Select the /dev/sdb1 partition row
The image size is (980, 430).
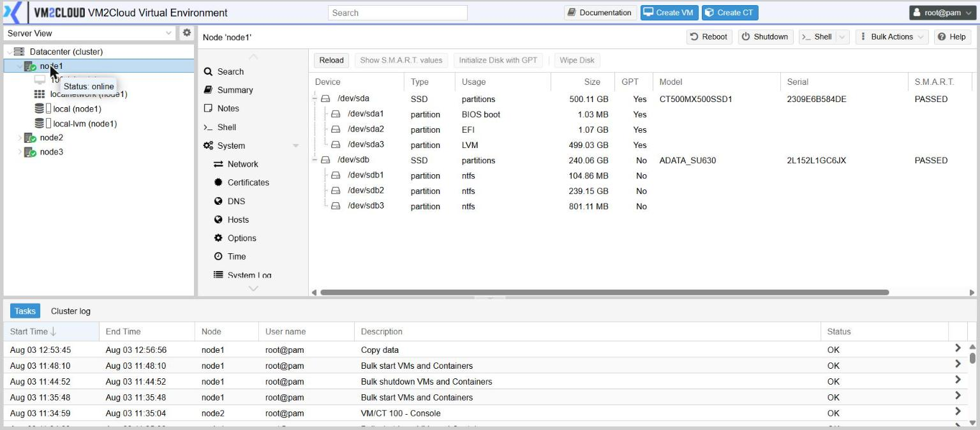(641, 175)
